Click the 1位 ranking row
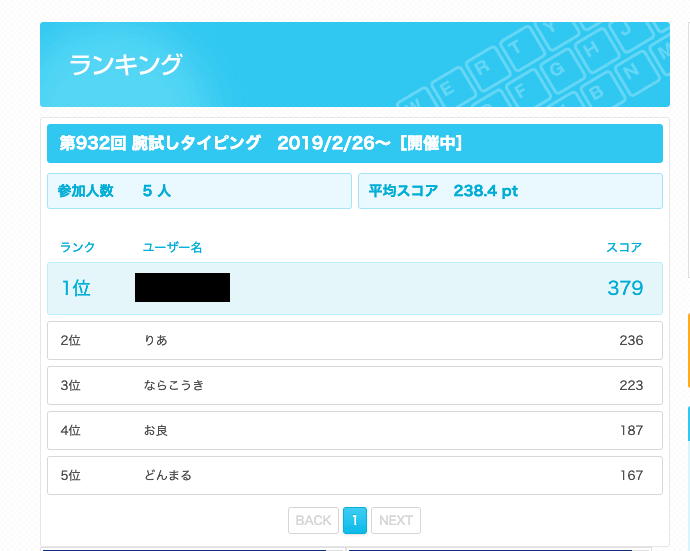690x551 pixels. pyautogui.click(x=354, y=288)
